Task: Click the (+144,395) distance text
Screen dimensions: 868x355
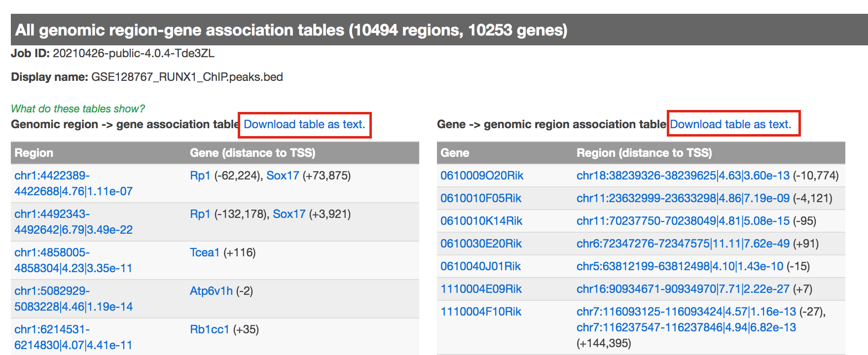Action: 604,343
